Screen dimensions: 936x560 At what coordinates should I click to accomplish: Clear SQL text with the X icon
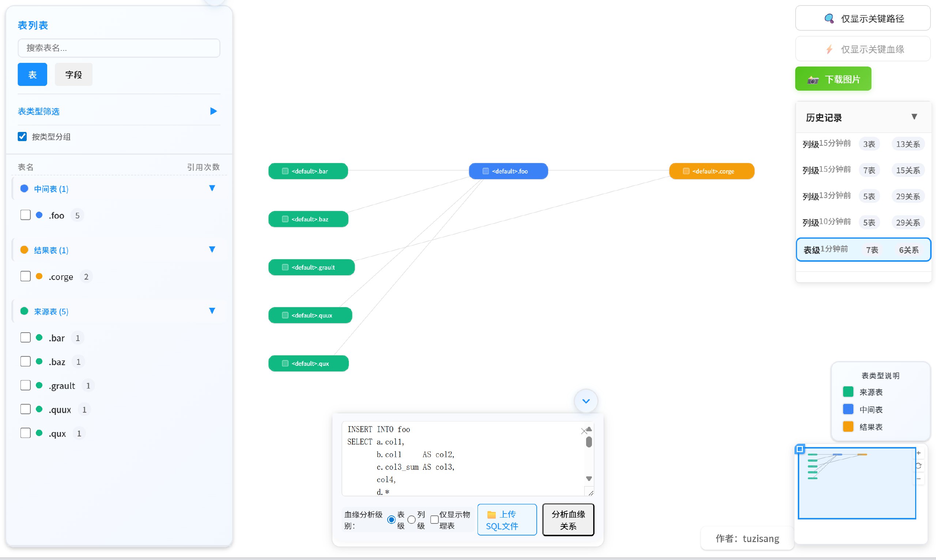pyautogui.click(x=584, y=431)
